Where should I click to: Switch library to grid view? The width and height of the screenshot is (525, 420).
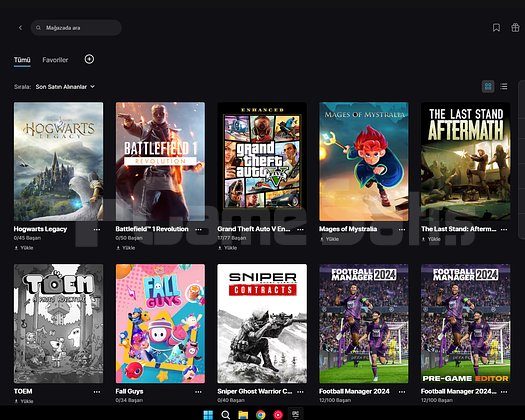coord(488,87)
